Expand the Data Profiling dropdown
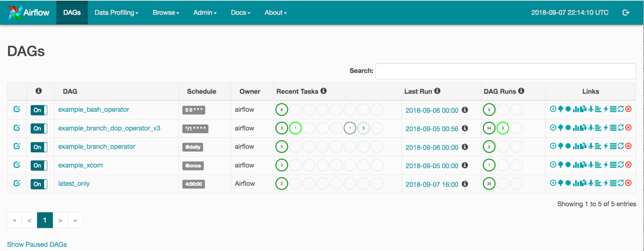 pyautogui.click(x=116, y=12)
